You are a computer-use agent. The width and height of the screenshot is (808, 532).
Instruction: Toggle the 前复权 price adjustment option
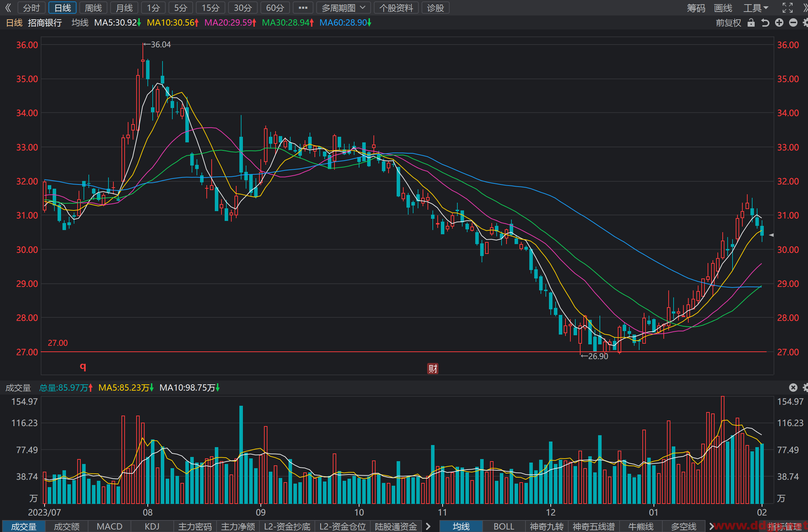[728, 23]
